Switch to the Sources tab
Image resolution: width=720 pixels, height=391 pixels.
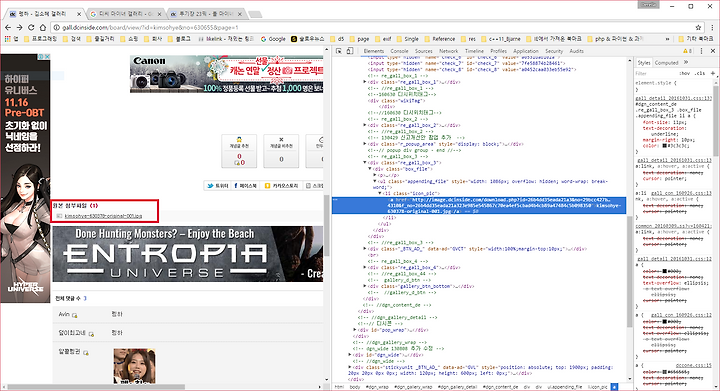(423, 51)
